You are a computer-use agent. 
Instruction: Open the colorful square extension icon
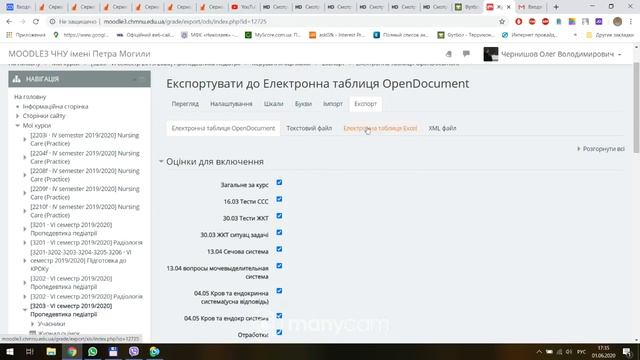coord(572,22)
